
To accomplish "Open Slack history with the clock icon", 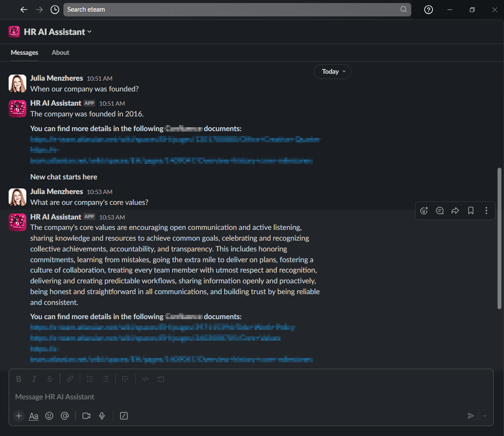I will click(54, 9).
